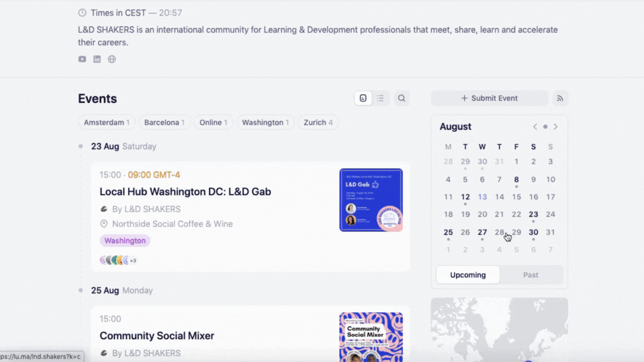Select August 8 in the calendar
The width and height of the screenshot is (644, 362).
tap(517, 179)
